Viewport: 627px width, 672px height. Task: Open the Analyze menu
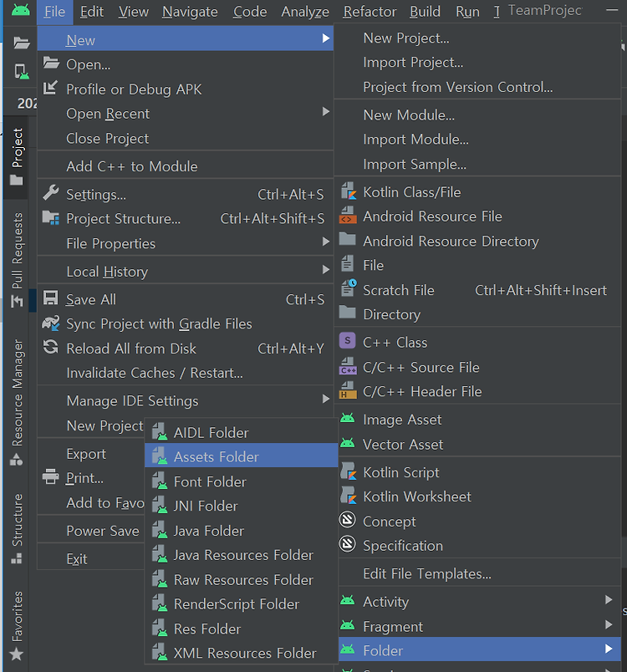point(305,12)
